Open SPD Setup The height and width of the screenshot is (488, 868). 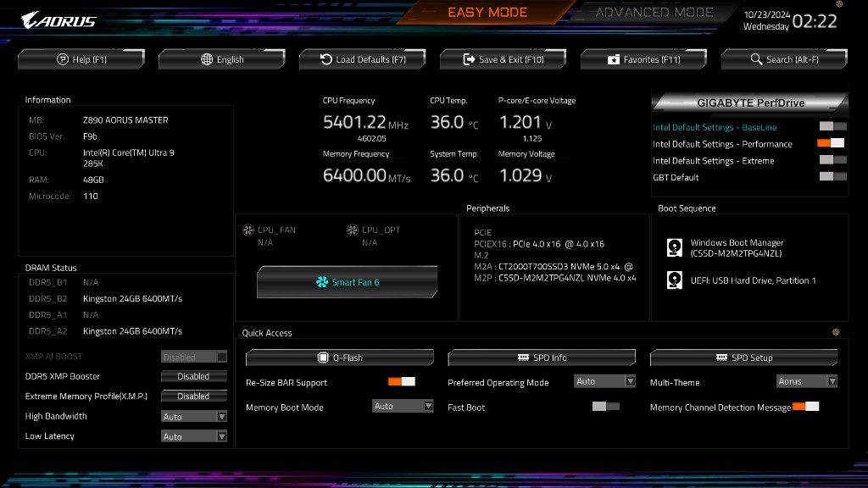pos(744,358)
